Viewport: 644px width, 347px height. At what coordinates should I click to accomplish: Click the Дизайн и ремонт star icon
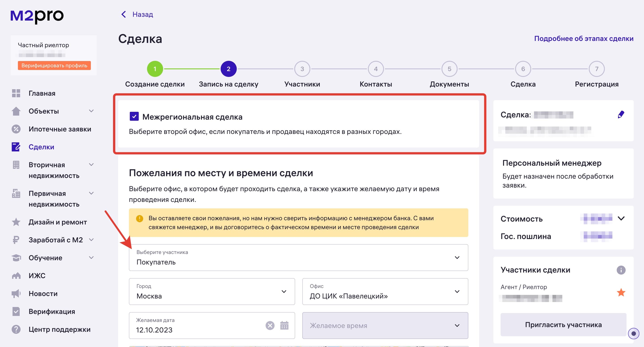(x=16, y=222)
